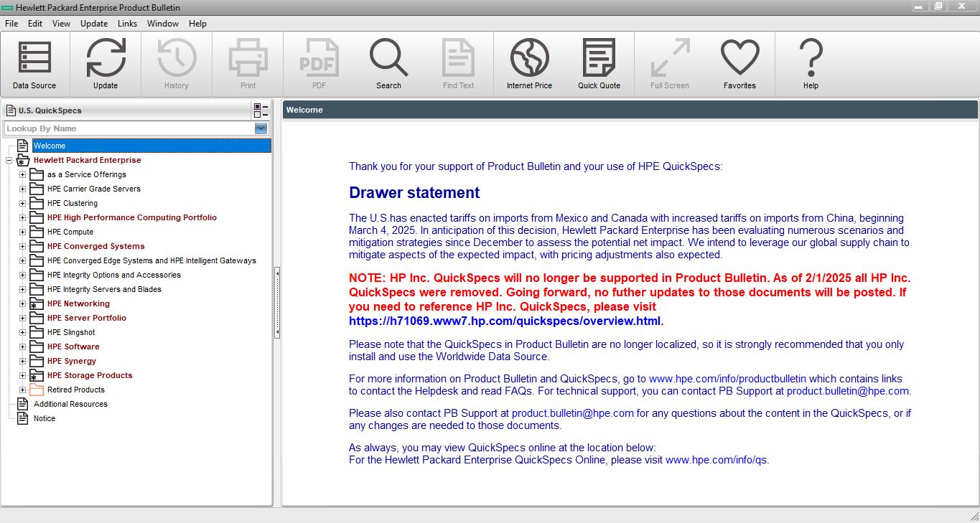Screen dimensions: 980x523
Task: Open the Help menu in menu bar
Action: pyautogui.click(x=197, y=24)
